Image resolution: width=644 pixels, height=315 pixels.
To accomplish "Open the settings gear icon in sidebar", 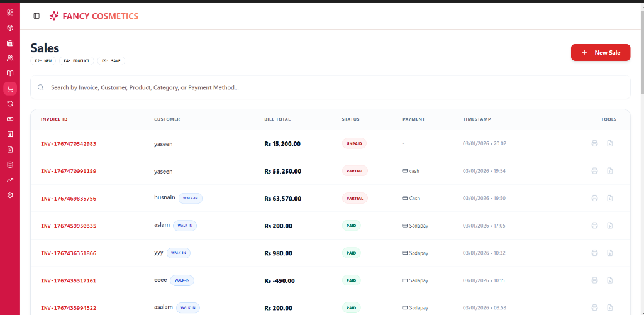I will point(10,195).
